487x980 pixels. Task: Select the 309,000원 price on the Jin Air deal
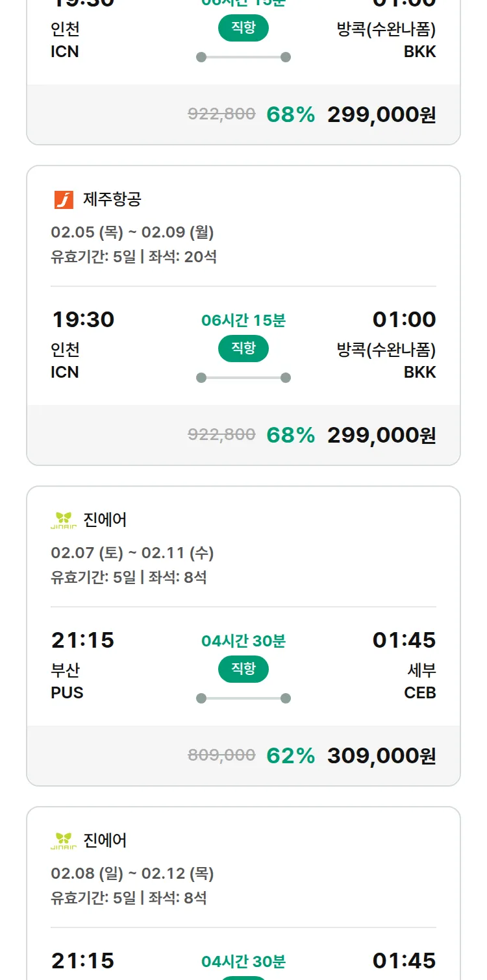pyautogui.click(x=381, y=755)
